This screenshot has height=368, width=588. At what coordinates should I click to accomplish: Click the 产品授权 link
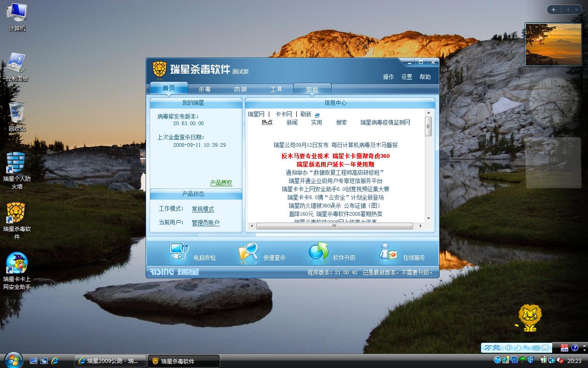pos(221,183)
